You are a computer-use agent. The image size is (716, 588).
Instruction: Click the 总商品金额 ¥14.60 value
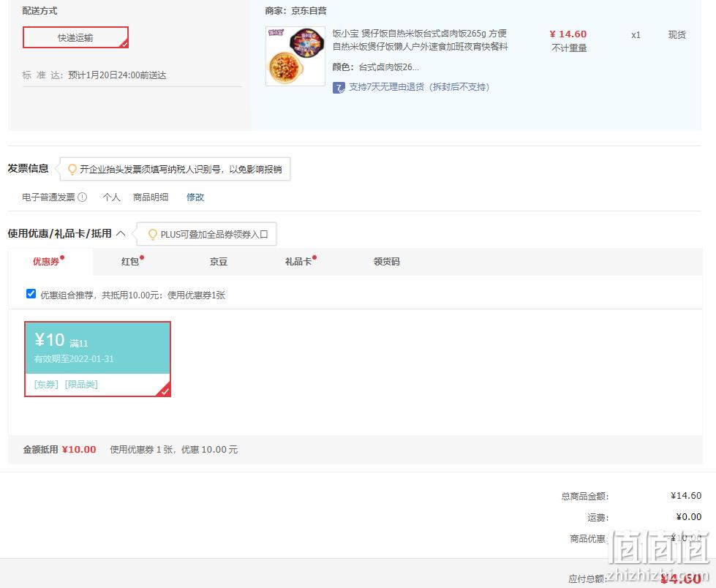coord(686,496)
